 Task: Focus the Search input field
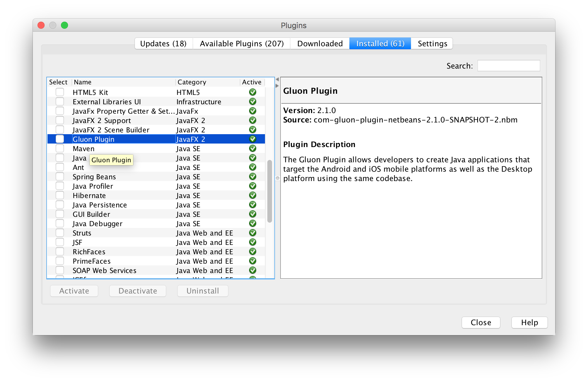click(509, 66)
